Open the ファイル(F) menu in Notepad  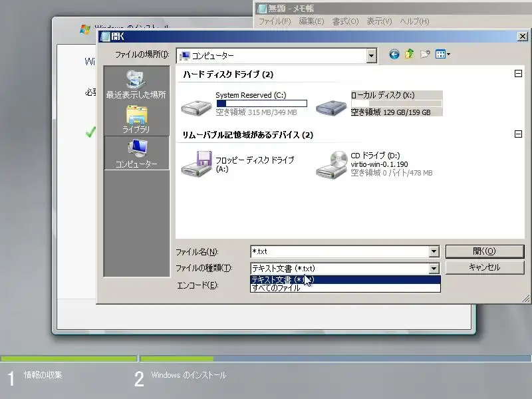pos(275,21)
